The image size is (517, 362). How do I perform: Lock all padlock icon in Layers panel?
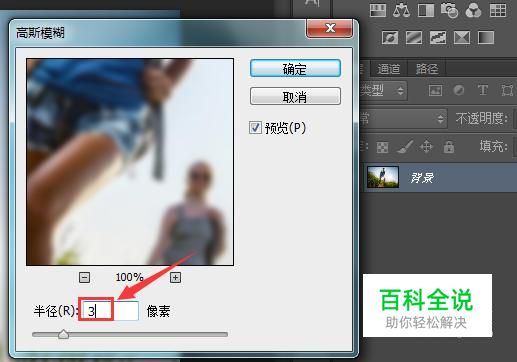449,147
